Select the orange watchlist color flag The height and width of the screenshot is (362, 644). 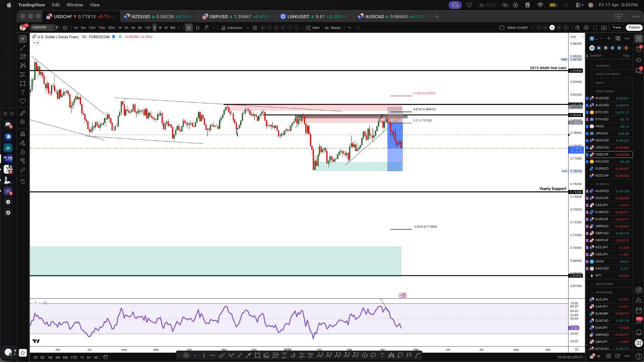point(626,48)
